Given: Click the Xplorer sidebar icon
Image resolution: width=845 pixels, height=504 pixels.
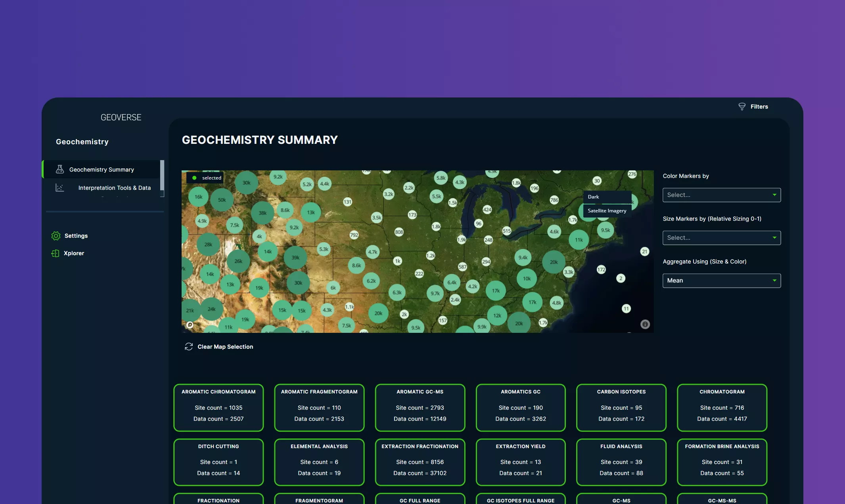Looking at the screenshot, I should tap(56, 253).
